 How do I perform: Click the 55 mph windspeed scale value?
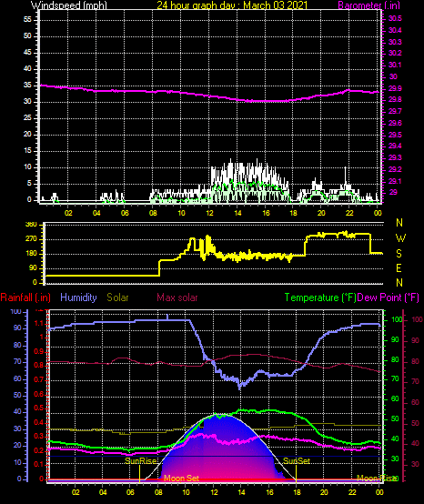tap(27, 20)
